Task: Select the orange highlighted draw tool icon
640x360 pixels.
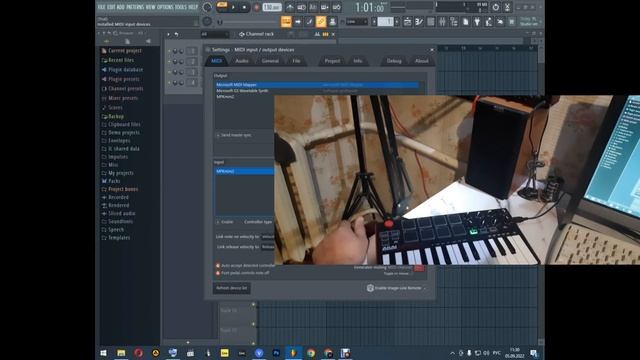Action: [x=321, y=22]
